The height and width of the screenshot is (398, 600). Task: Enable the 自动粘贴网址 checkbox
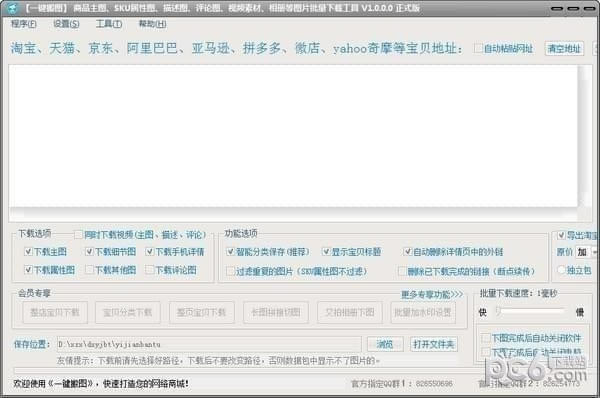(x=478, y=49)
